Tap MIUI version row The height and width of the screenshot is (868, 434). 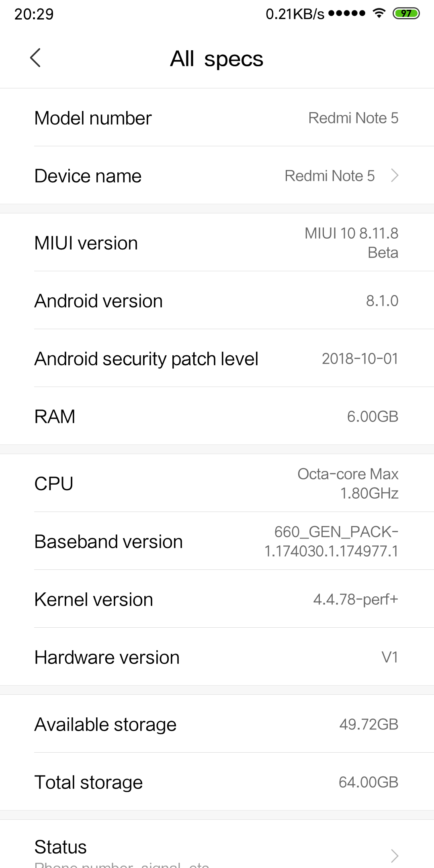click(x=217, y=243)
